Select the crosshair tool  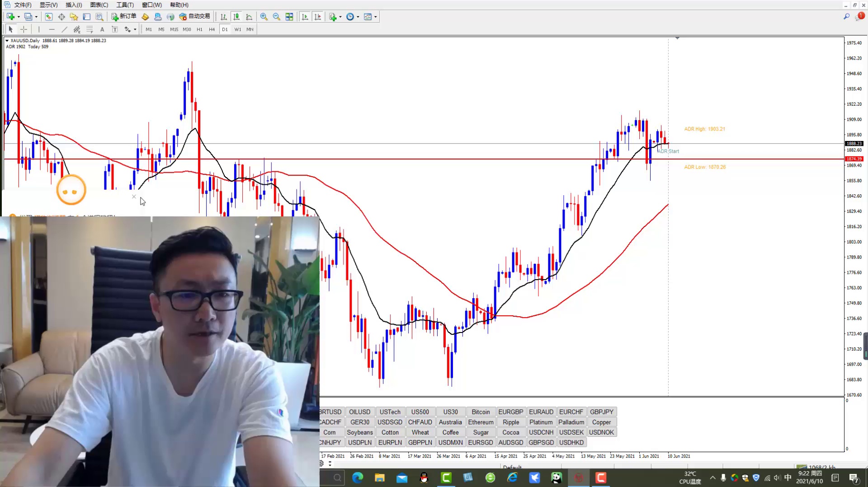click(x=24, y=29)
